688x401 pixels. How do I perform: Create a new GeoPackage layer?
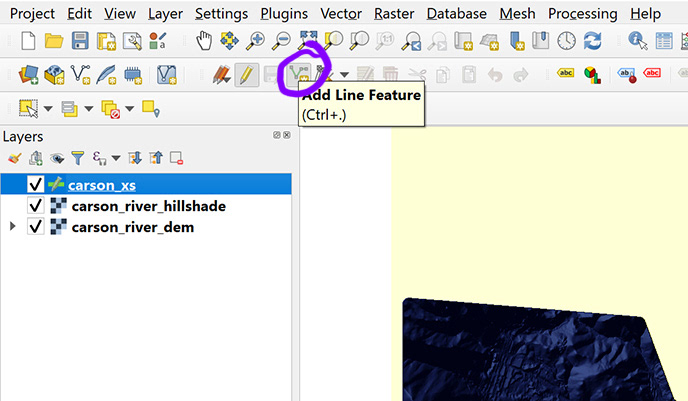point(54,75)
